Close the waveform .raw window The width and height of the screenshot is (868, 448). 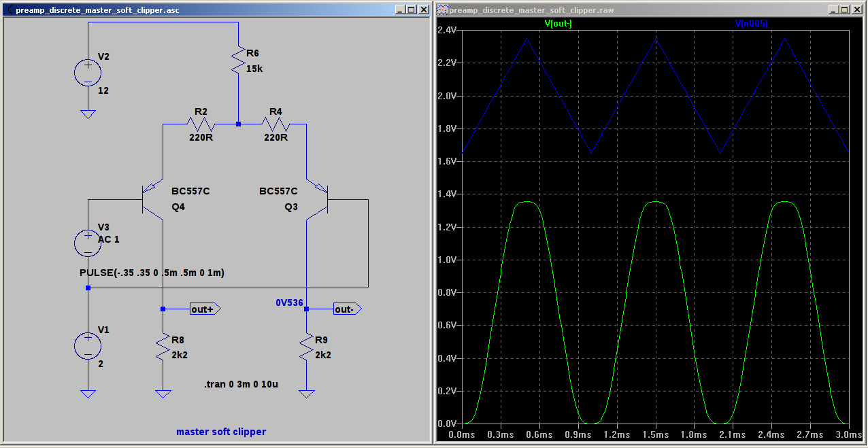pyautogui.click(x=857, y=10)
